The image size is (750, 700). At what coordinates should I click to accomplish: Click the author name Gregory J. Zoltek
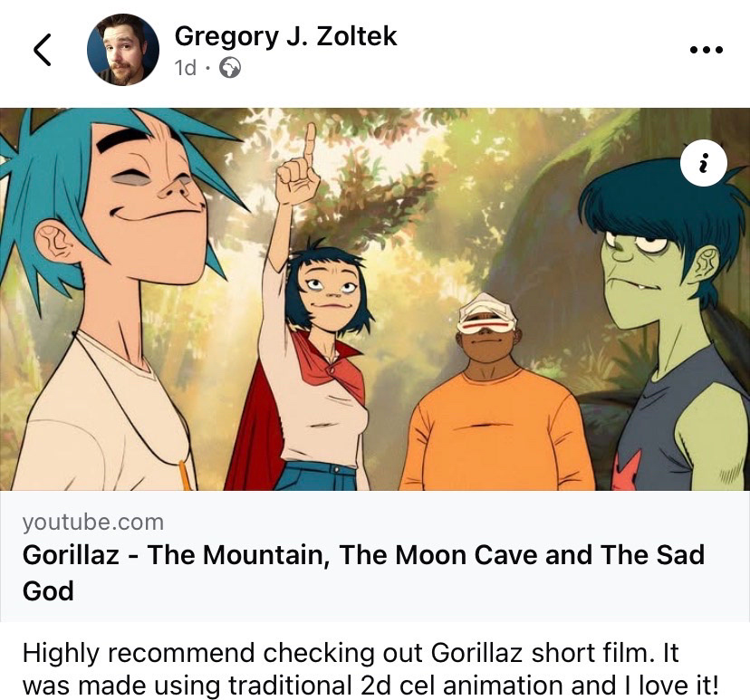coord(285,36)
